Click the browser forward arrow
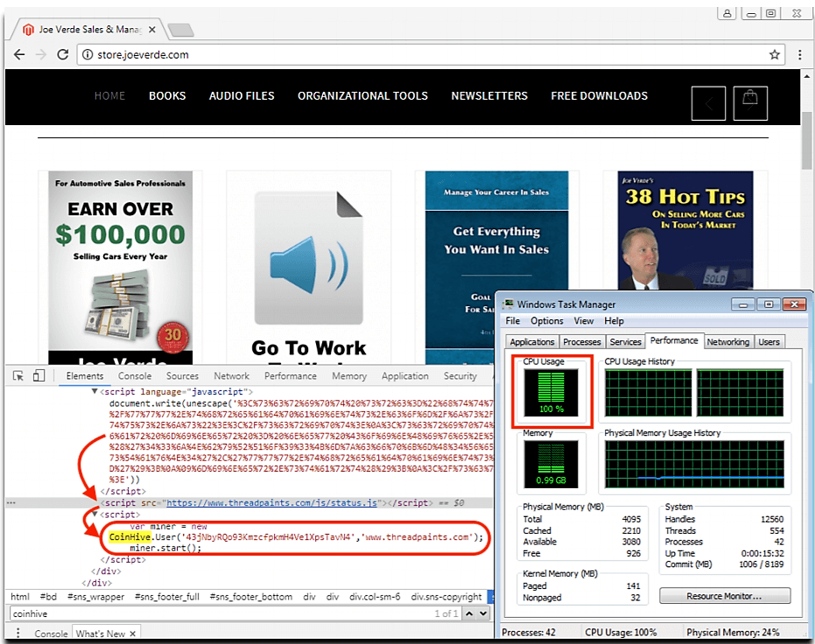The height and width of the screenshot is (644, 815). pyautogui.click(x=41, y=54)
